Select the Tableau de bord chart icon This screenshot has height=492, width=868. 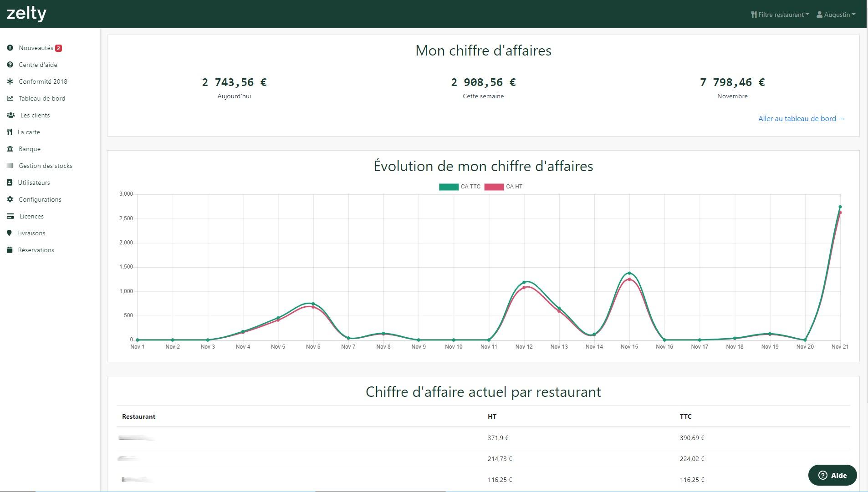click(x=10, y=98)
